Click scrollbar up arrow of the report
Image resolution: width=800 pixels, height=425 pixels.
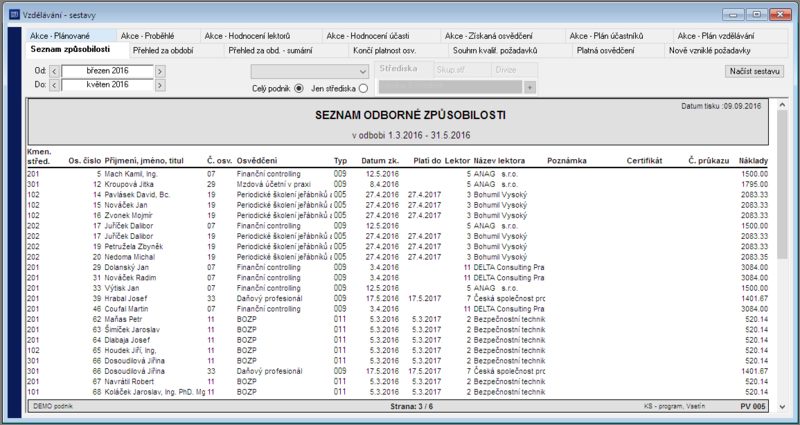[783, 105]
